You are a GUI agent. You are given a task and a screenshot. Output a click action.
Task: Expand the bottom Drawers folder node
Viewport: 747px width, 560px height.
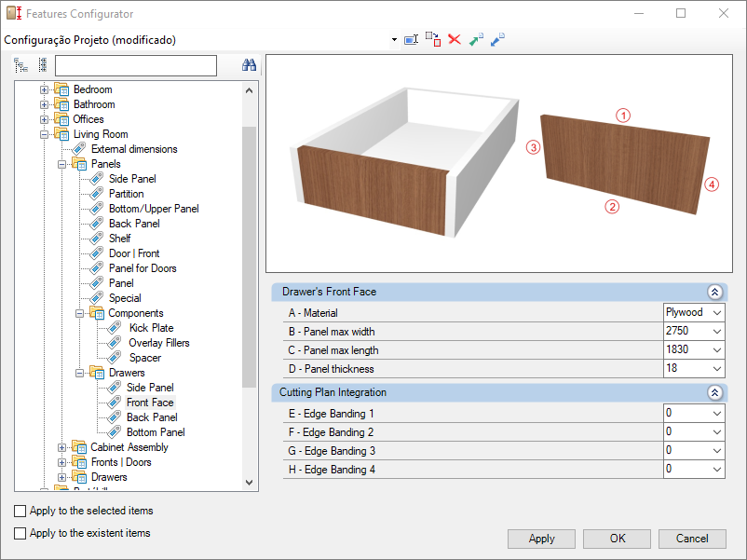(x=61, y=477)
